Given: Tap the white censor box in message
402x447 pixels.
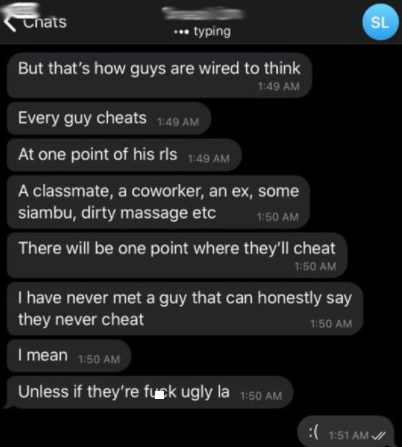Looking at the screenshot, I should coord(160,395).
